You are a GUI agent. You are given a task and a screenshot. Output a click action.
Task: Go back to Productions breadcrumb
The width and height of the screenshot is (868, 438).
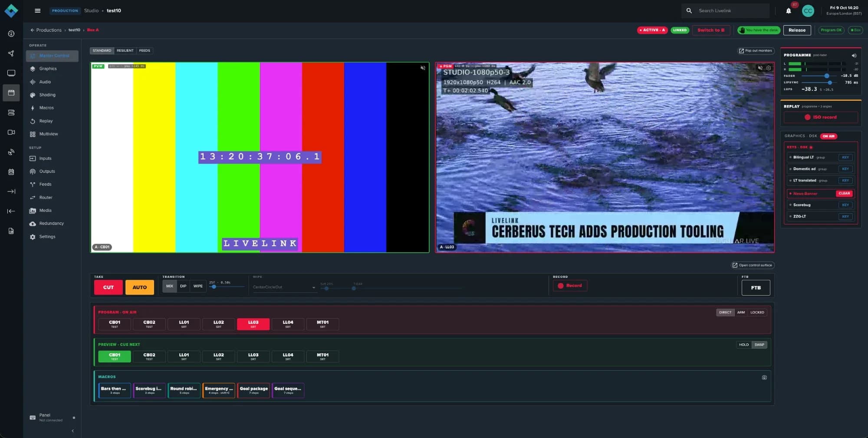click(46, 30)
